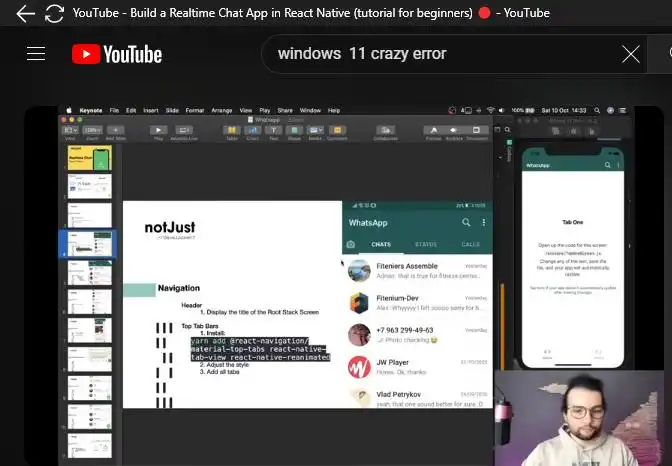
Task: Click the volume icon in the Mac menu bar
Action: pos(501,110)
